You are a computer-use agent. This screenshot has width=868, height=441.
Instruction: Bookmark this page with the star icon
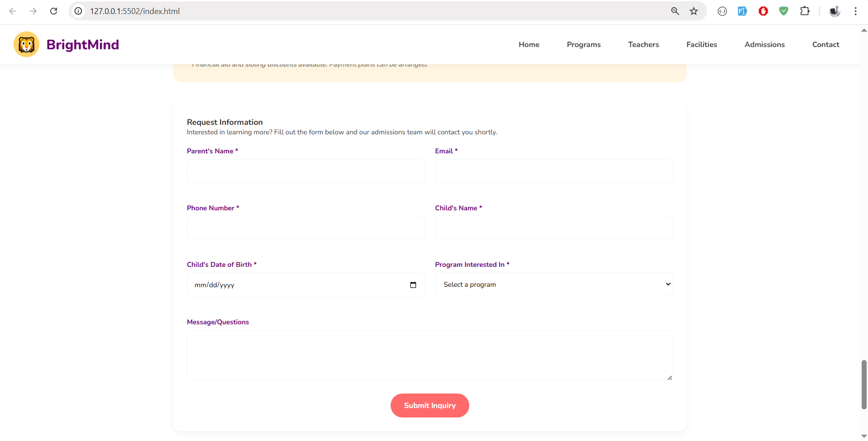(x=693, y=11)
